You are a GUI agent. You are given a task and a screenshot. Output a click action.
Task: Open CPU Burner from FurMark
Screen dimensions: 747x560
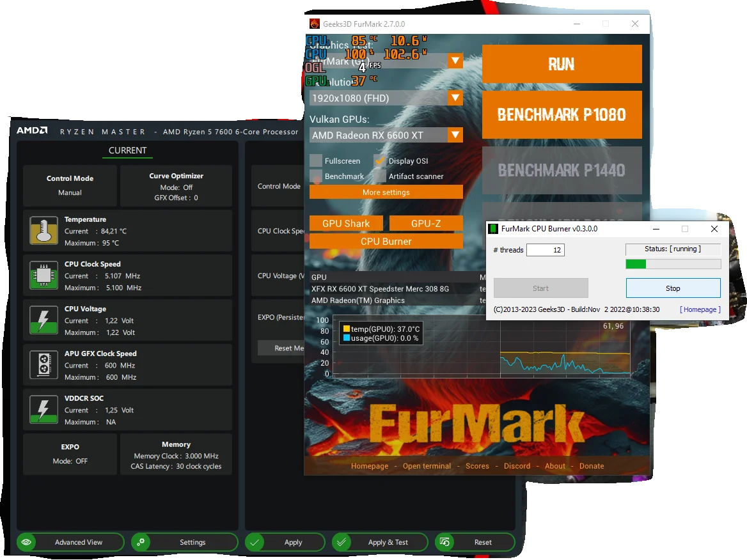click(386, 242)
